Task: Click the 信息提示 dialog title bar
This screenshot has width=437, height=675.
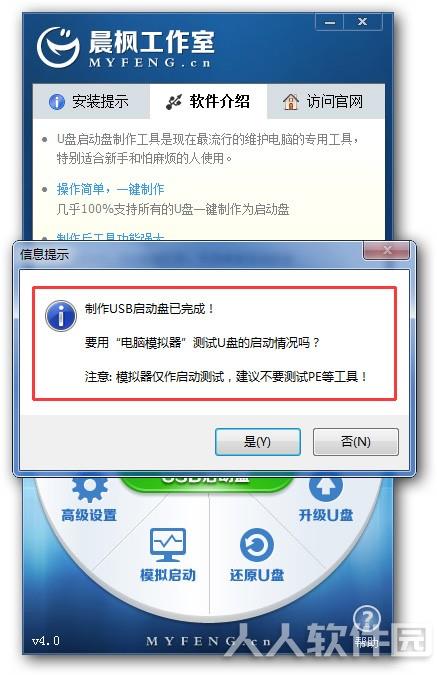Action: coord(189,254)
